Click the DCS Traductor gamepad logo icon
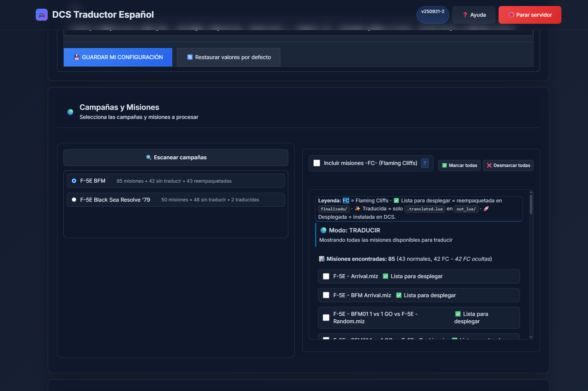Screen dimensions: 588x391 [42, 15]
